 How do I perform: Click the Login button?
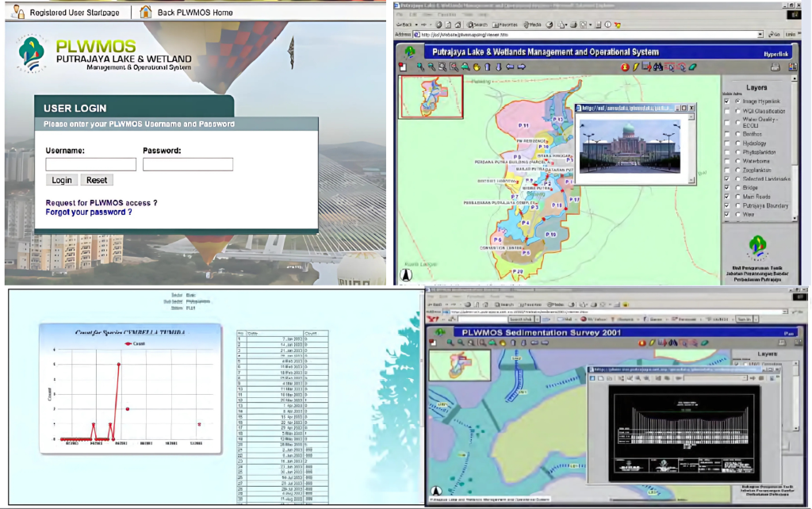pyautogui.click(x=62, y=180)
